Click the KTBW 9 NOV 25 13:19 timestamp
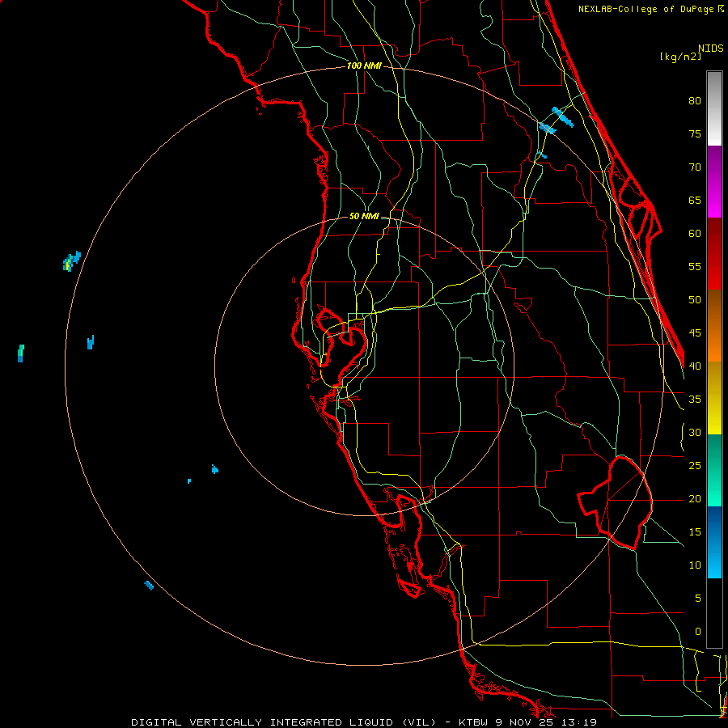The image size is (728, 728). tap(527, 722)
